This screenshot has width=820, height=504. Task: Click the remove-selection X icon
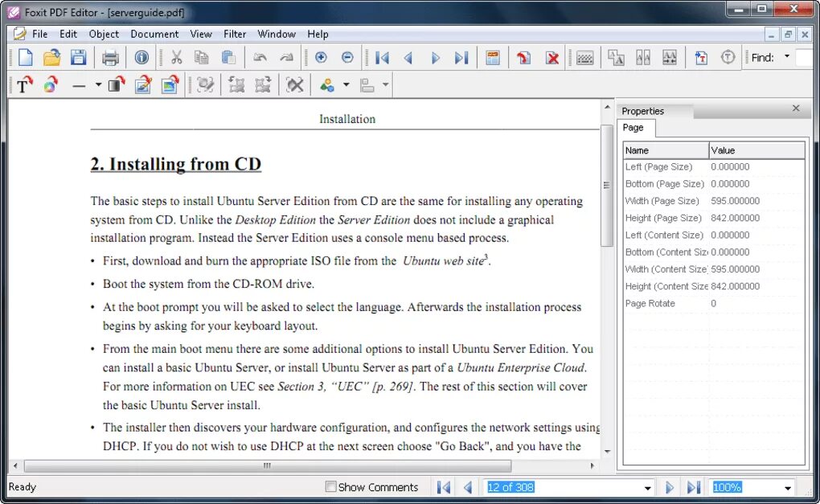coord(294,84)
